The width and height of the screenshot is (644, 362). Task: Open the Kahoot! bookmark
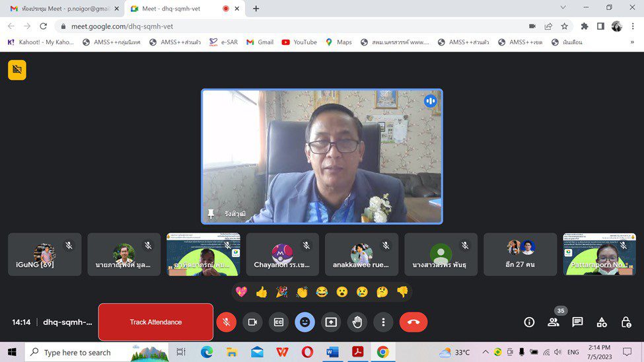[x=41, y=42]
